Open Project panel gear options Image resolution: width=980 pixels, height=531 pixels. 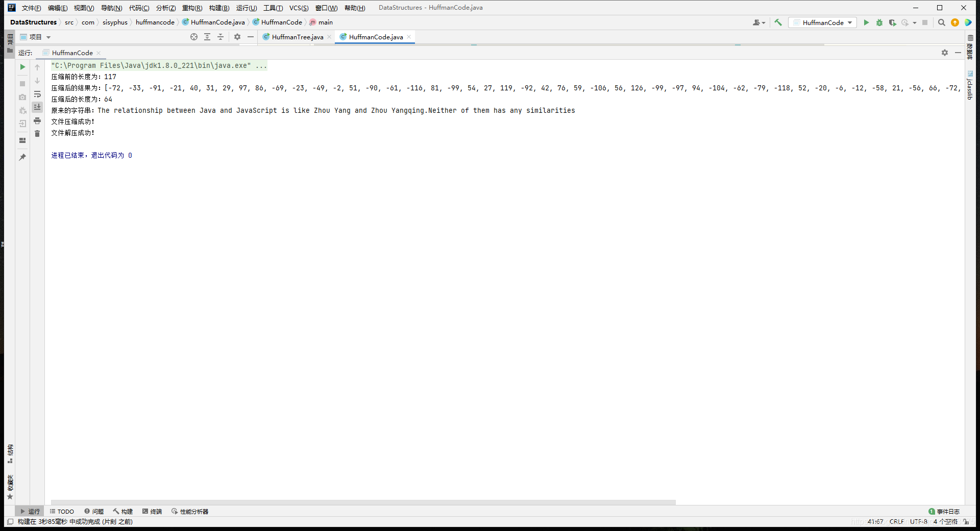point(237,37)
